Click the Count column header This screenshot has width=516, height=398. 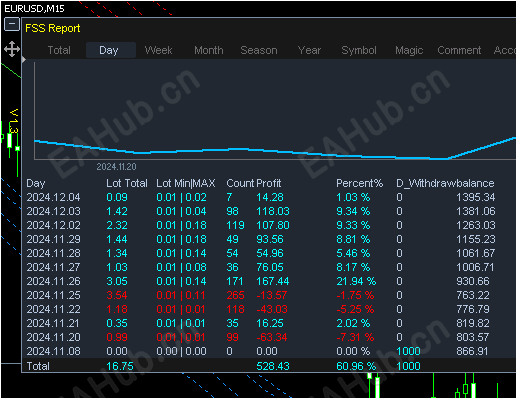(x=240, y=183)
